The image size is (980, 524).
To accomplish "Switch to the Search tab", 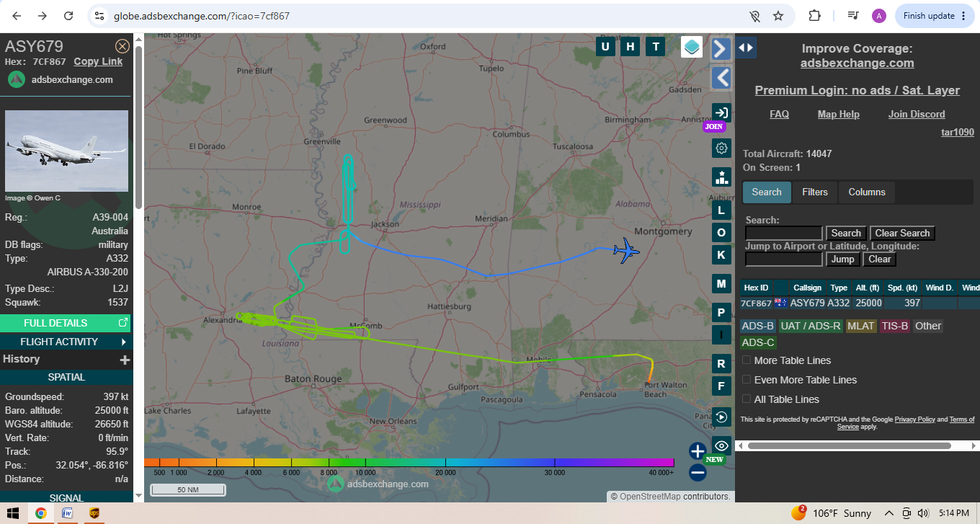I will pyautogui.click(x=767, y=192).
